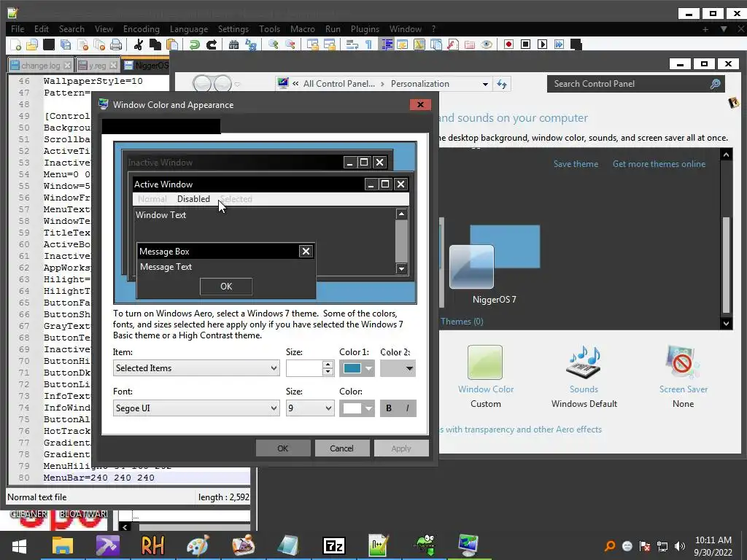The width and height of the screenshot is (747, 560).
Task: Open the Plugins menu
Action: click(365, 29)
